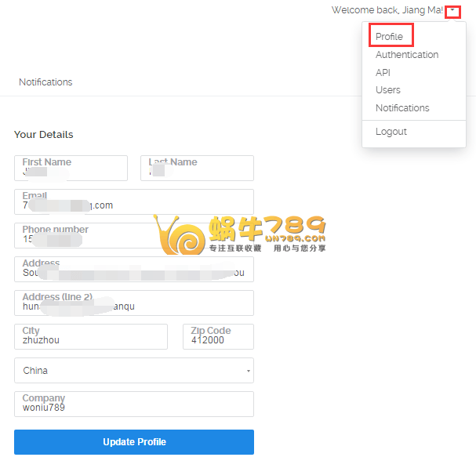Viewport: 476px width, 468px height.
Task: Switch to the Notifications tab
Action: [45, 82]
